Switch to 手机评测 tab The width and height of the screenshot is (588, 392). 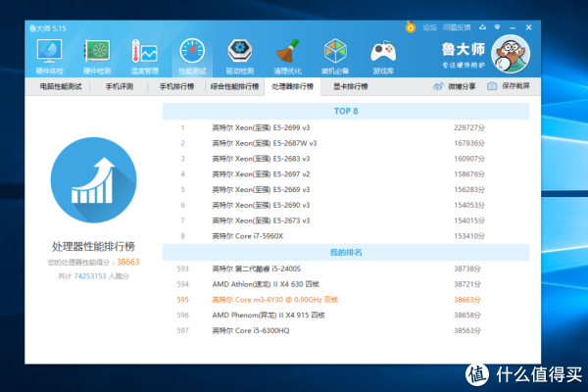coord(120,86)
